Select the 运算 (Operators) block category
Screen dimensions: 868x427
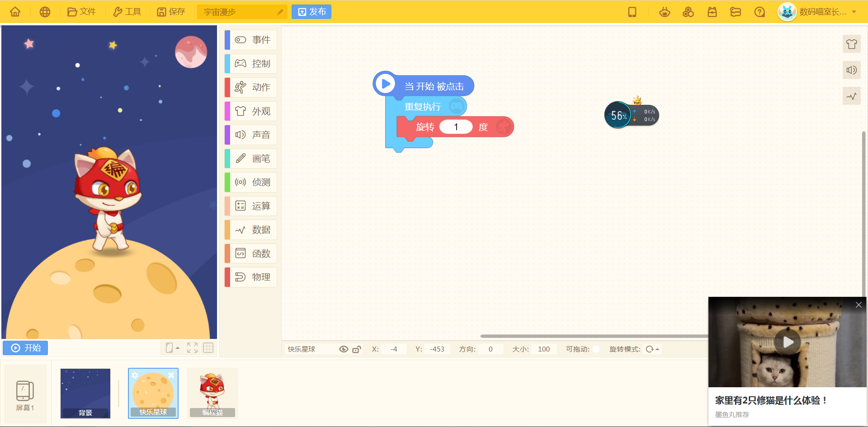(x=251, y=206)
